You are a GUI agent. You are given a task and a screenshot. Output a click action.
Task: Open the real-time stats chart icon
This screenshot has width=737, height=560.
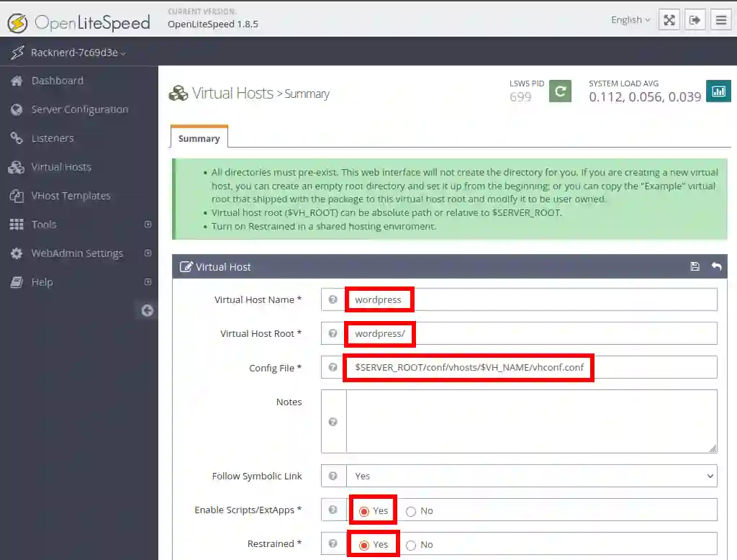[x=718, y=91]
